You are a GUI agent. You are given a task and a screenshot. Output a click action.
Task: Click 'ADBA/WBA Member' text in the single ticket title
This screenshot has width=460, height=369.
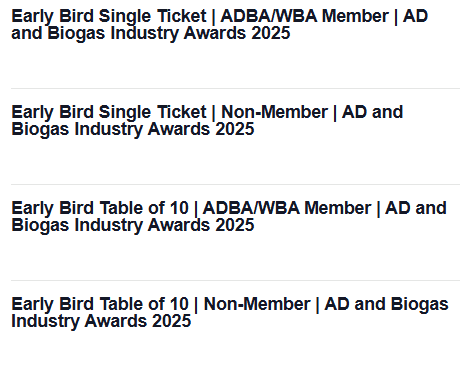(x=305, y=16)
